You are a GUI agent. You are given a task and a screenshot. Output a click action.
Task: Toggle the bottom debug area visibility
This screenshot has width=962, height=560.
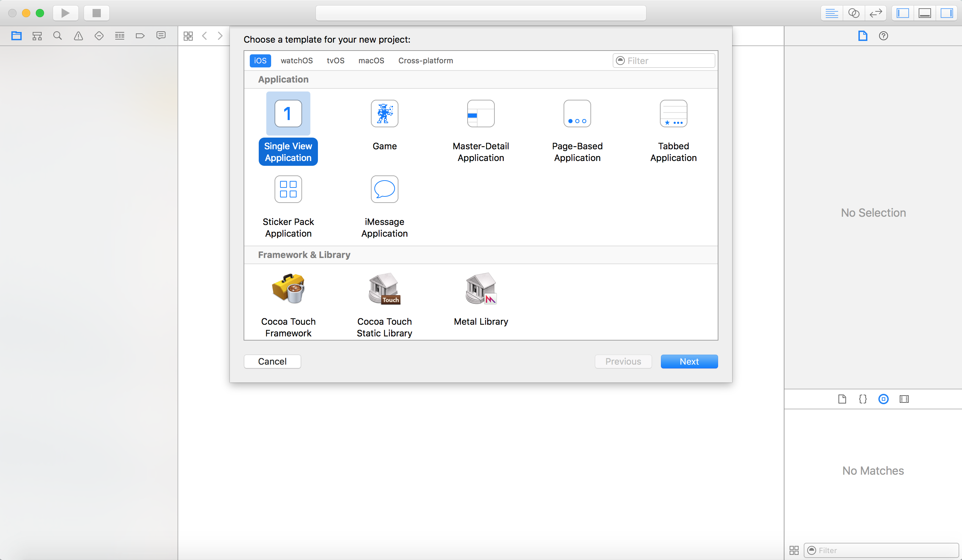[x=924, y=13]
